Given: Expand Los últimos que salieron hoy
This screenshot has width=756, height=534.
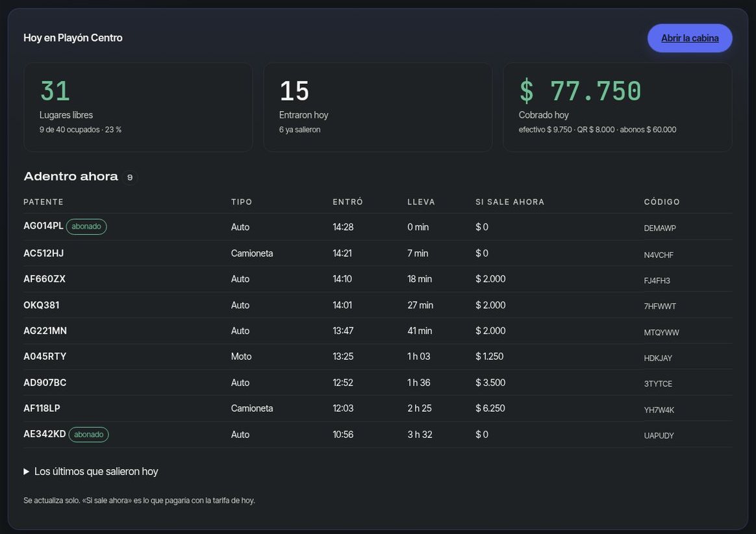Looking at the screenshot, I should click(91, 471).
